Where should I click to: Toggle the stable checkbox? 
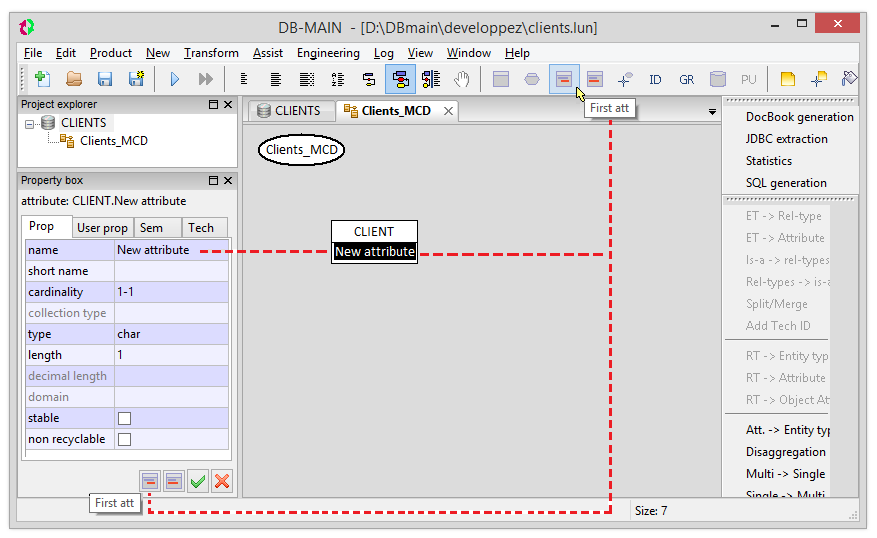click(125, 418)
